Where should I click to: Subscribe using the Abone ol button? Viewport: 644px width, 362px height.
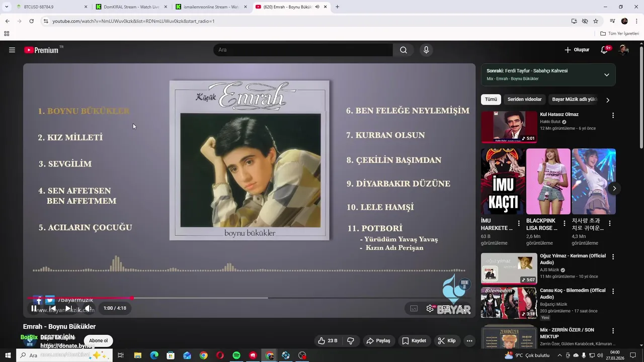(x=98, y=340)
